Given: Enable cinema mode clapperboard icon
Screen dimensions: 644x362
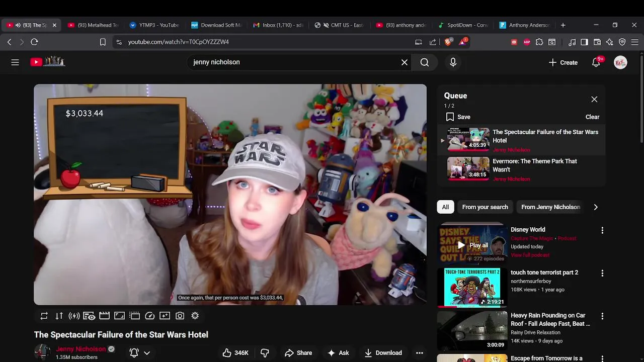Looking at the screenshot, I should tap(104, 316).
